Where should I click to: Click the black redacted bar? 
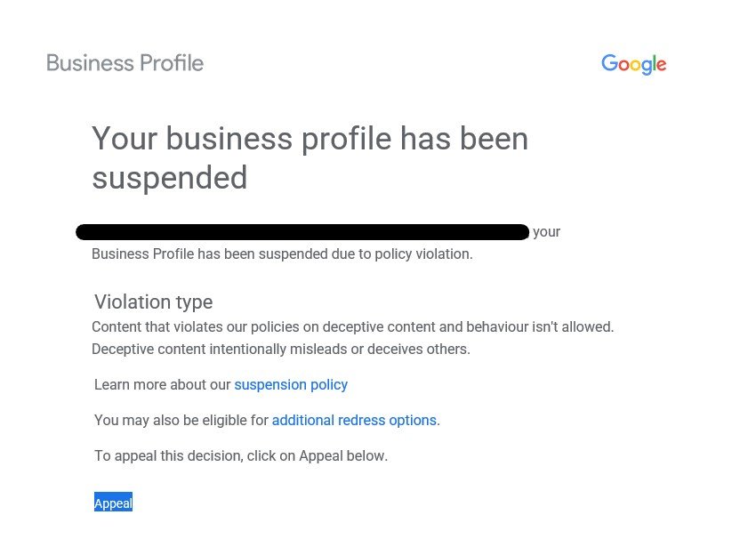[x=302, y=232]
